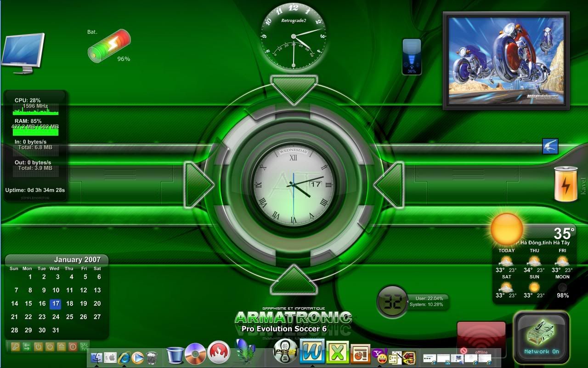Viewport: 588px width, 368px height.
Task: Click the blue volume meter showing 36%
Action: click(x=412, y=57)
